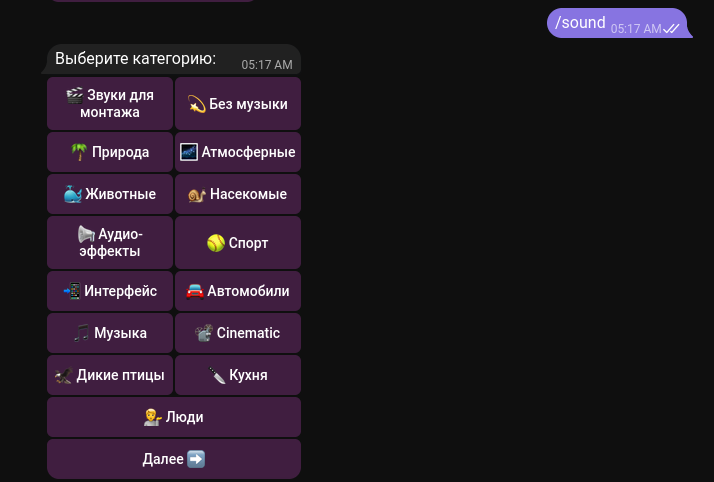Choose the Без музыки category

238,104
